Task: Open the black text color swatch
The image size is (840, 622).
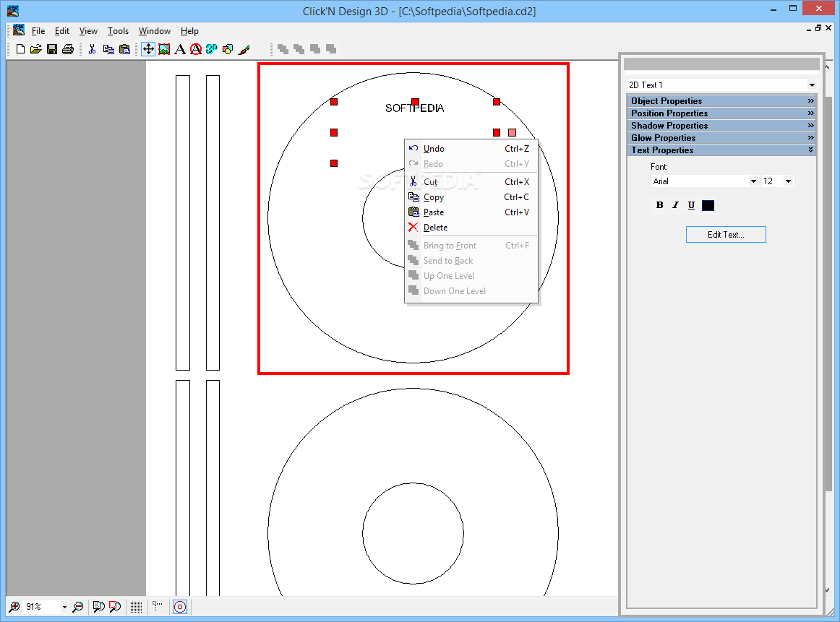Action: click(x=708, y=205)
